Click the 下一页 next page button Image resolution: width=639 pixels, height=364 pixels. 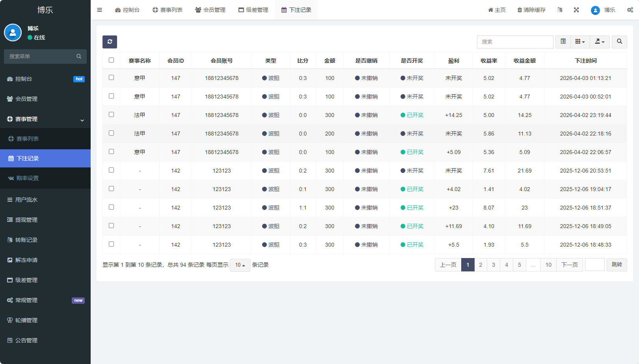click(x=570, y=265)
